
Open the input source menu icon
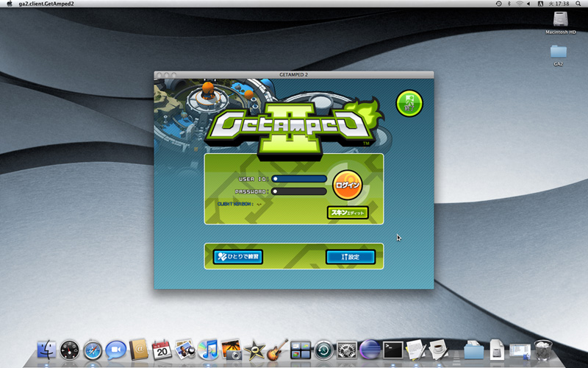[x=540, y=4]
